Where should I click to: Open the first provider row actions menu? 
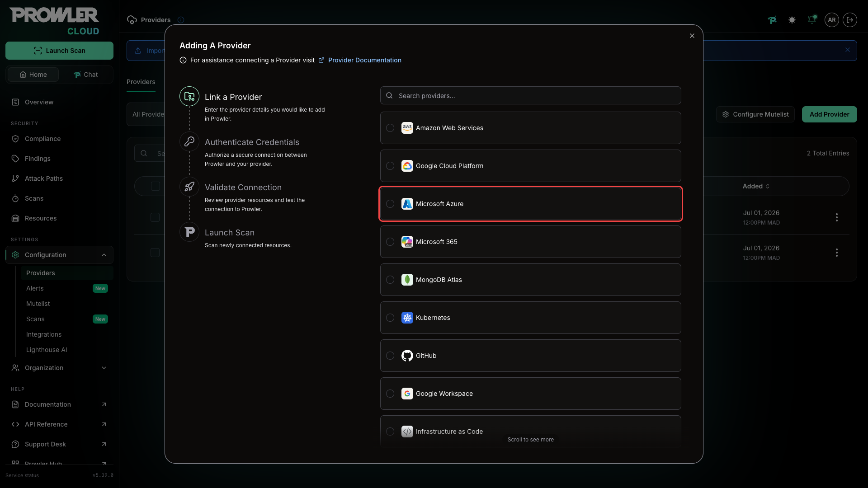coord(837,217)
